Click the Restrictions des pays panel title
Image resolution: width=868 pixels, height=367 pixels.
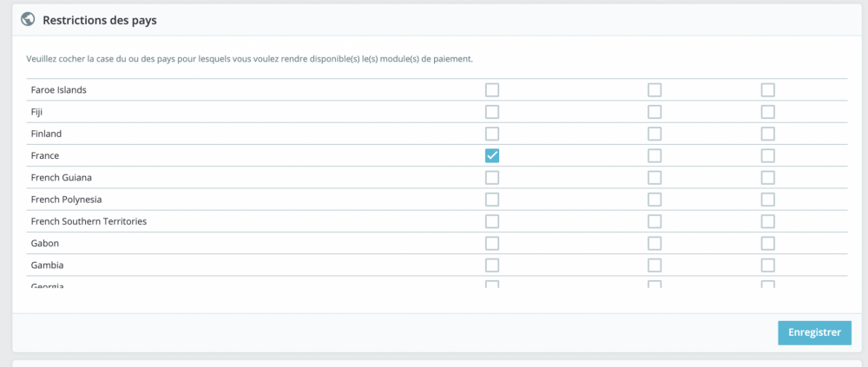coord(99,19)
